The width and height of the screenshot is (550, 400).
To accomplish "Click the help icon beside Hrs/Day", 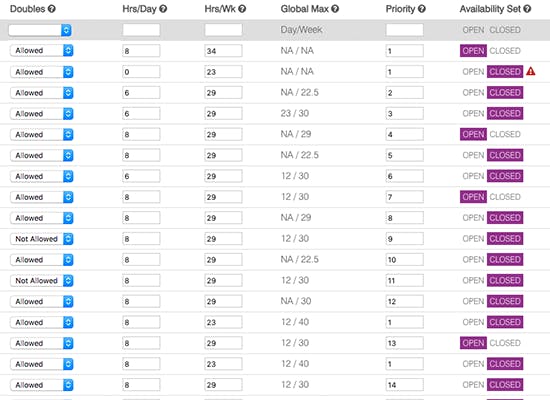I will click(163, 9).
